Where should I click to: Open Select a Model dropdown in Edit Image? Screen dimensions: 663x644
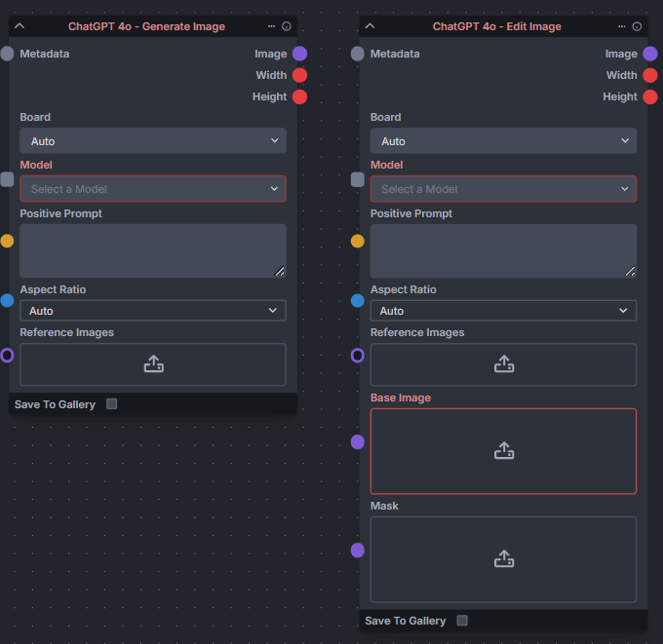[504, 189]
